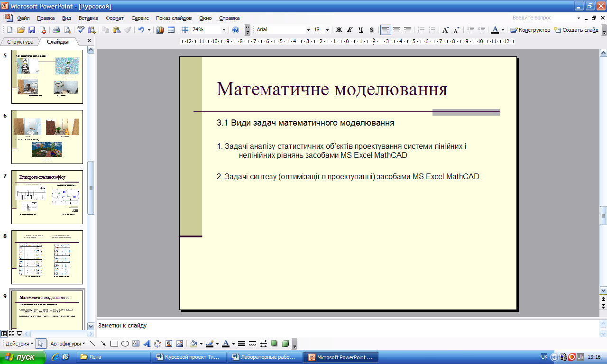Open the 74% zoom dropdown
607x364 pixels.
(x=224, y=30)
